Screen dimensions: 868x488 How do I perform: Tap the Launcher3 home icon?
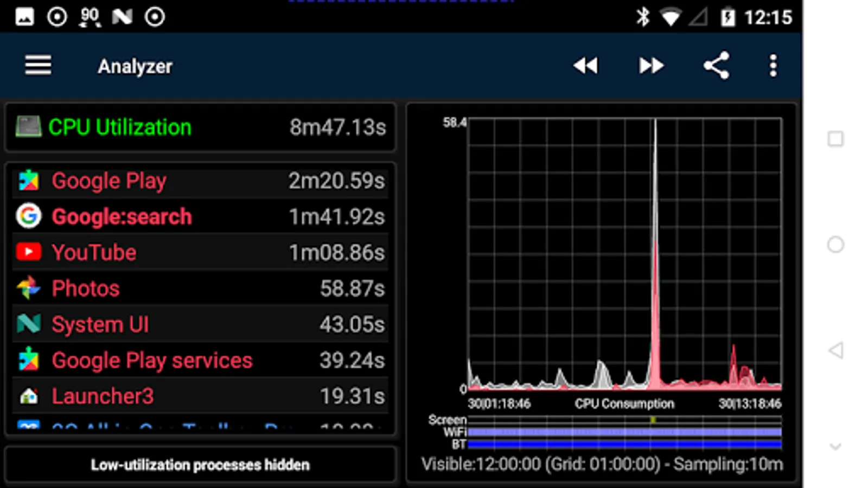29,396
